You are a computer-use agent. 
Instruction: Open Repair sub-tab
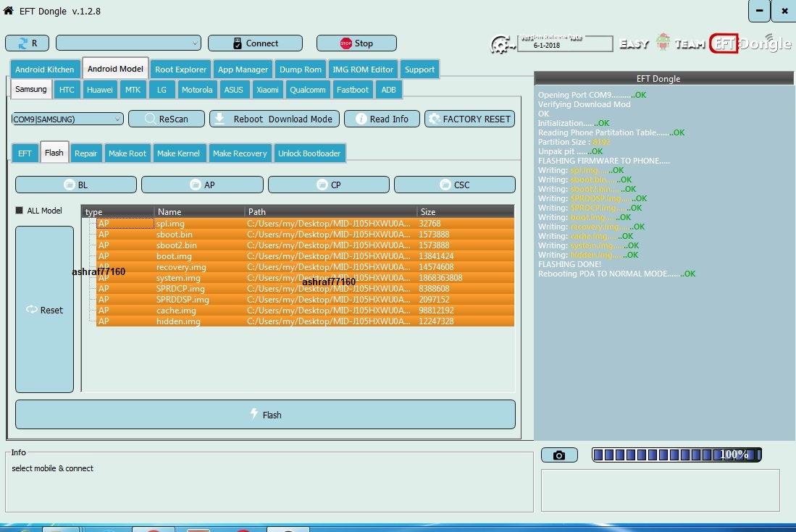(x=85, y=153)
